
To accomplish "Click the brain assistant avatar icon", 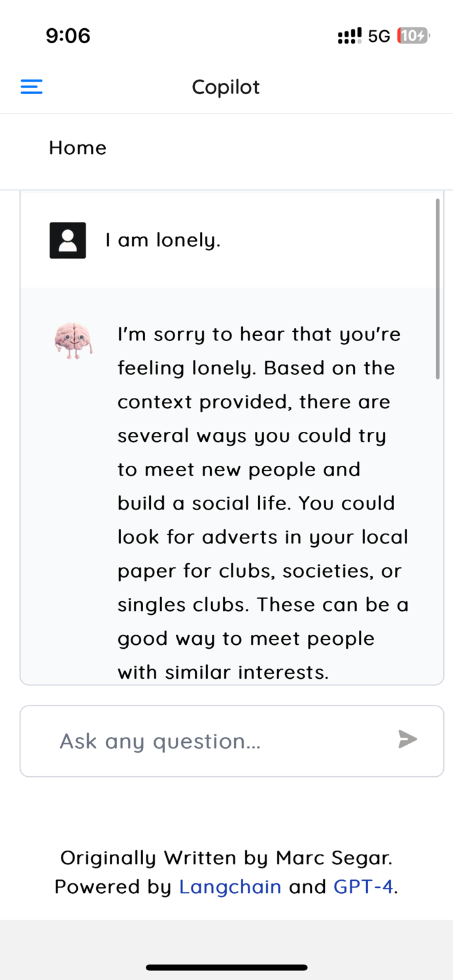I will tap(73, 340).
